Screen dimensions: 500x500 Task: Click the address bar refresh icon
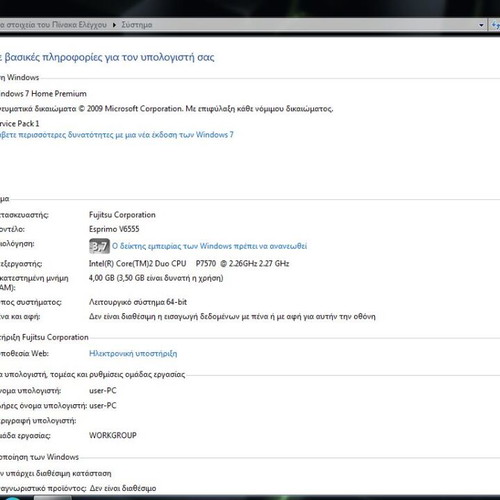pyautogui.click(x=495, y=25)
